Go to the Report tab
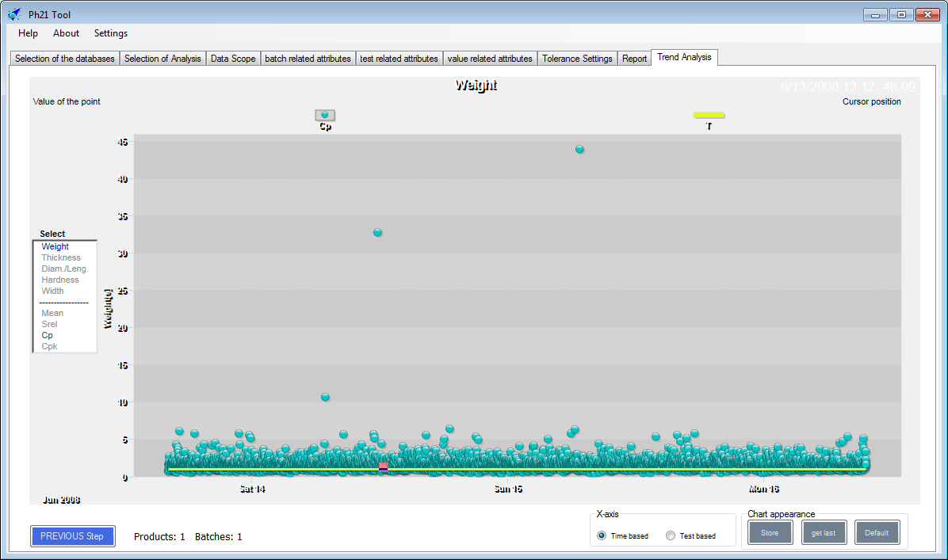The height and width of the screenshot is (560, 948). click(634, 59)
